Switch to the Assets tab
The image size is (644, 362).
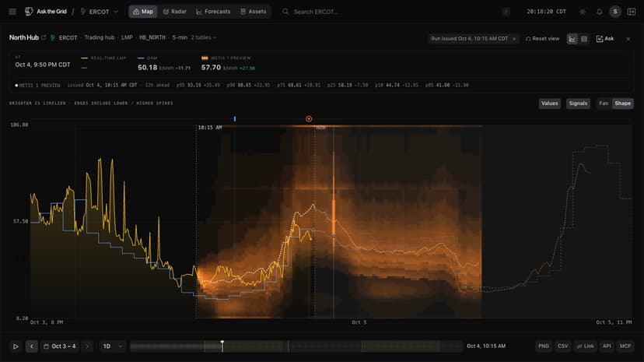coord(253,12)
